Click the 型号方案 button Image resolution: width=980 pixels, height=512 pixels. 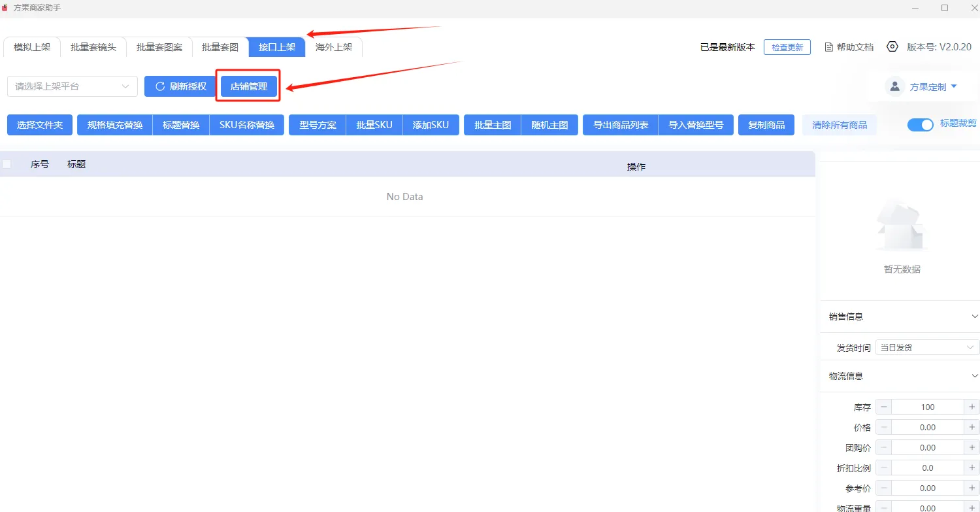[318, 125]
